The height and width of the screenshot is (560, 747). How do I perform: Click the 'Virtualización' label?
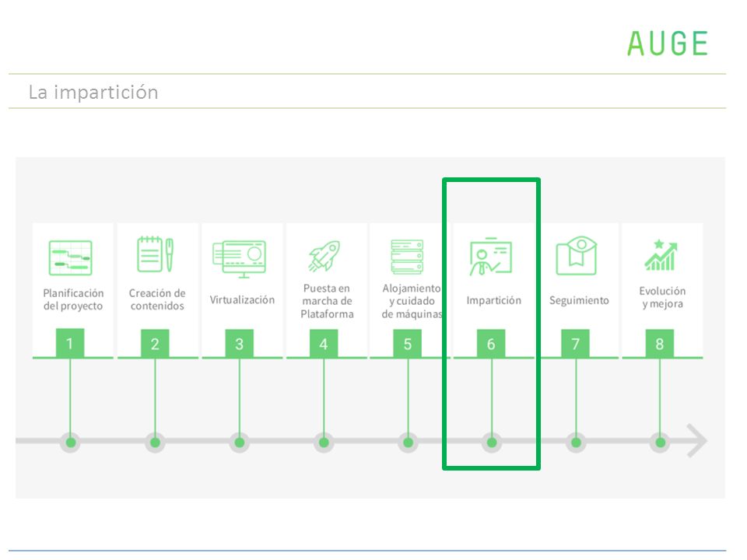point(242,300)
